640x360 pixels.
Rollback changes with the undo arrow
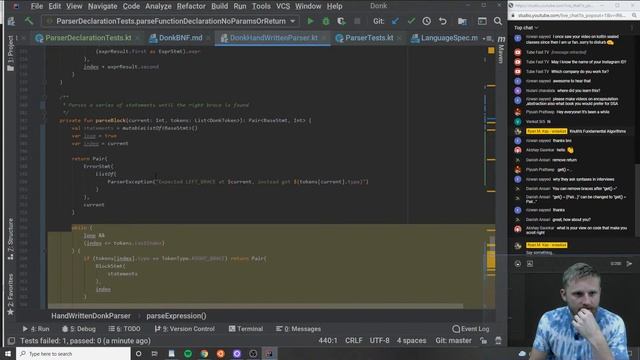tap(442, 21)
